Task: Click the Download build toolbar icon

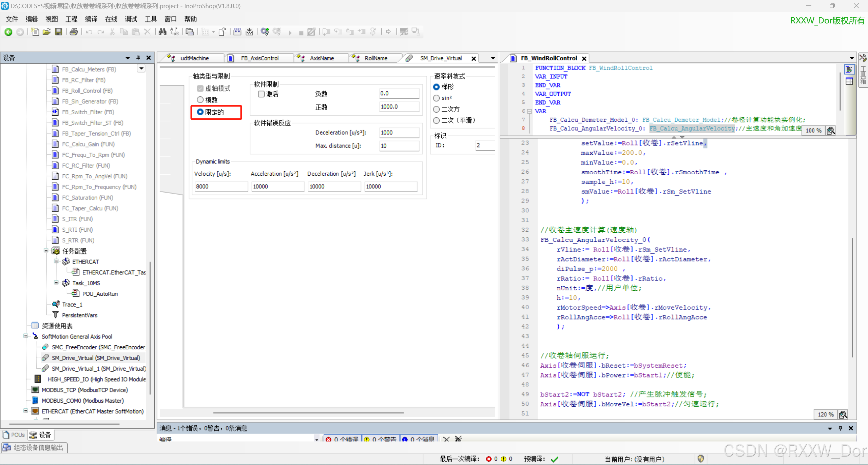Action: pyautogui.click(x=249, y=32)
